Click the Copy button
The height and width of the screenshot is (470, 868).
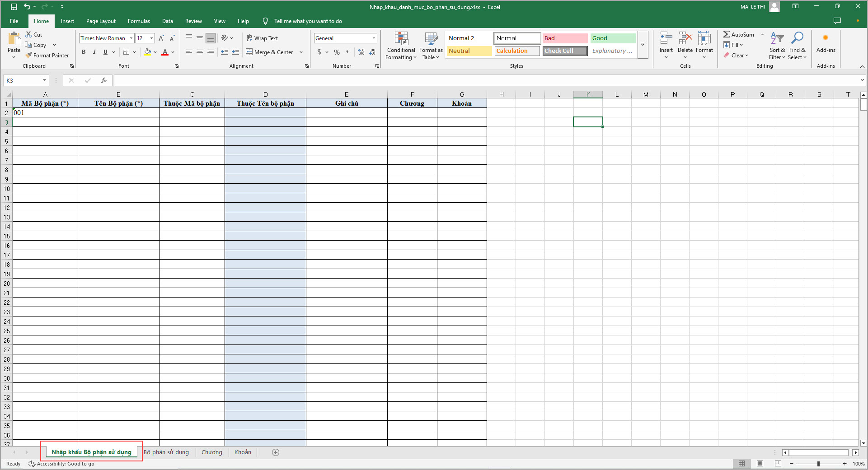pyautogui.click(x=36, y=45)
